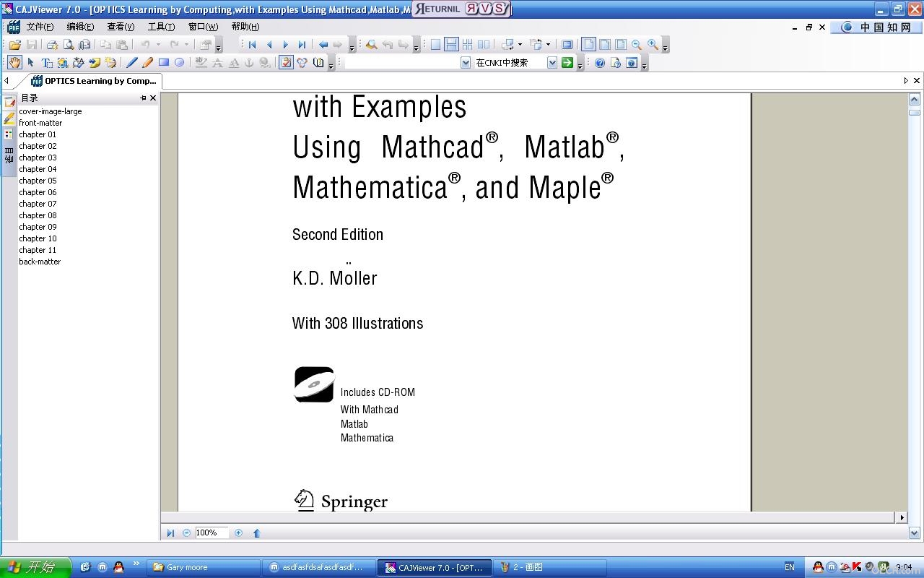
Task: Go to next page arrow
Action: (285, 45)
